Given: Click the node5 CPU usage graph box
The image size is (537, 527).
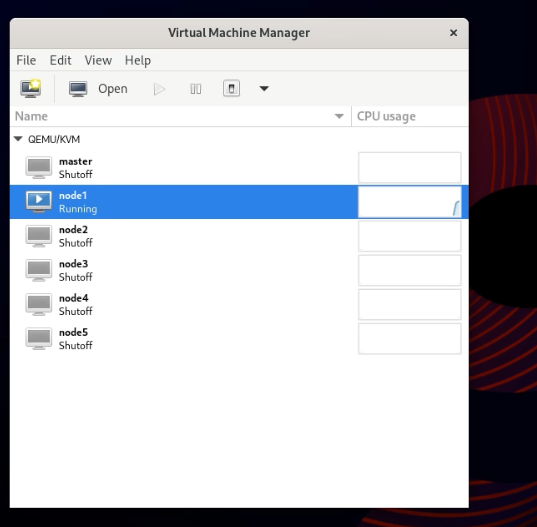Looking at the screenshot, I should click(x=410, y=339).
